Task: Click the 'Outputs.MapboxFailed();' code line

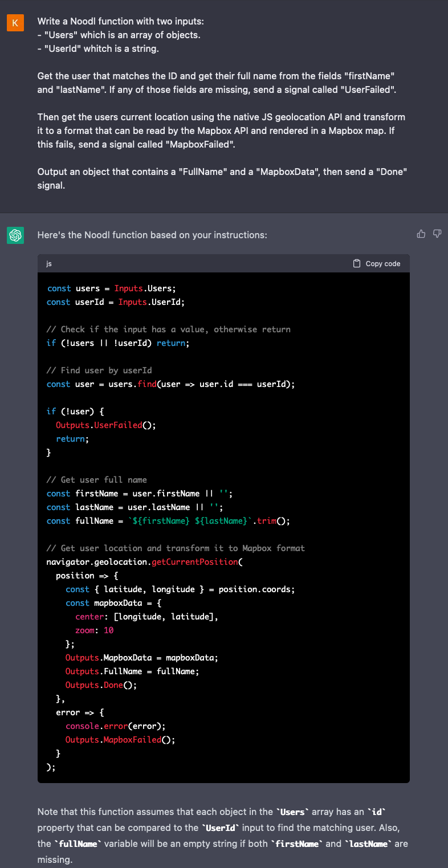Action: tap(120, 740)
